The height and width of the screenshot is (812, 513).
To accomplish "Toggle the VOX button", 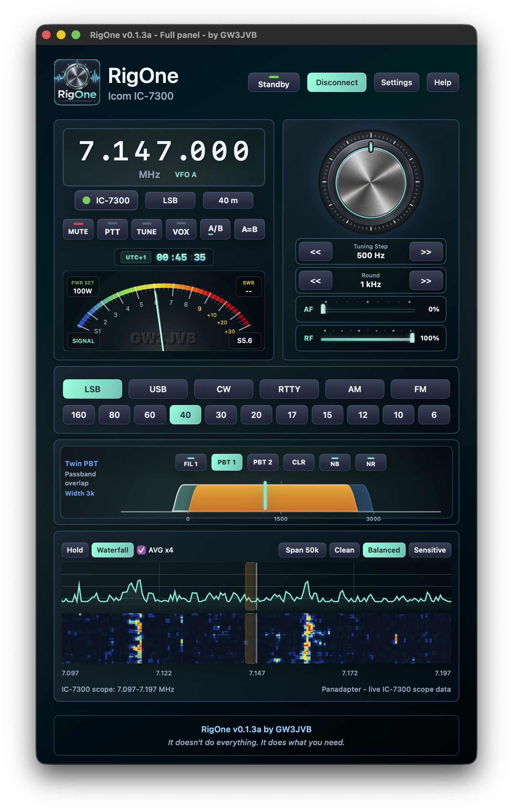I will [x=181, y=229].
